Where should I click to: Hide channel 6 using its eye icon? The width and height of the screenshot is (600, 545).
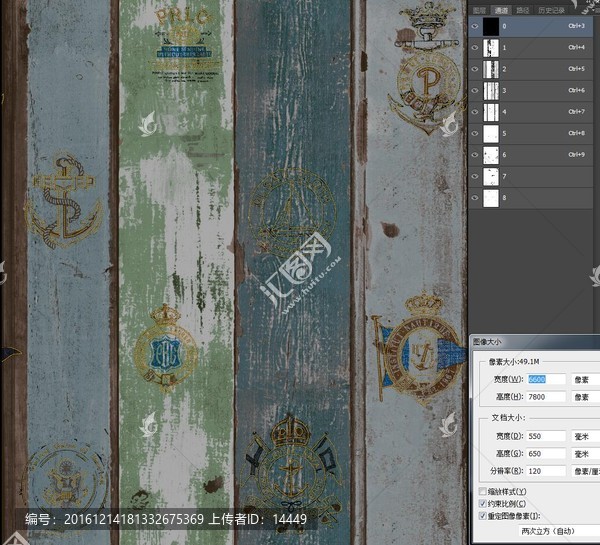475,155
